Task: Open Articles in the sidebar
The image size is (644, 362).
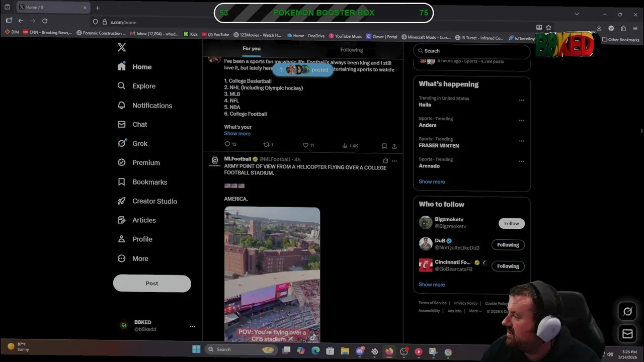Action: pos(136,220)
